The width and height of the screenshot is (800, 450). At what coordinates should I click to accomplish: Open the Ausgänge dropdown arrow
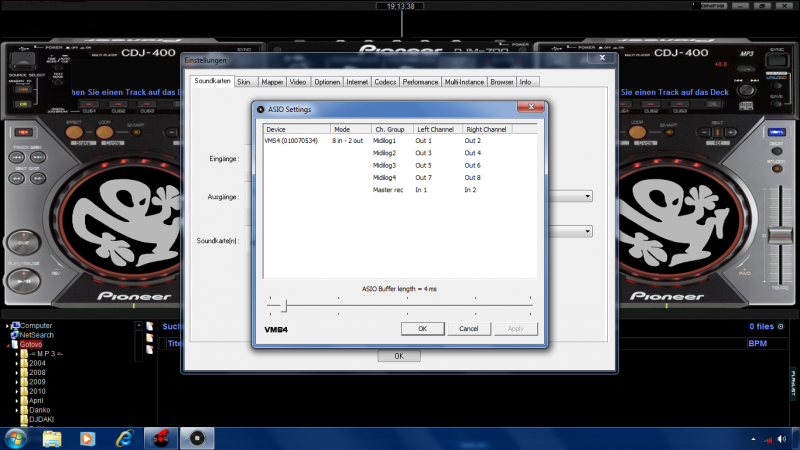pyautogui.click(x=587, y=197)
